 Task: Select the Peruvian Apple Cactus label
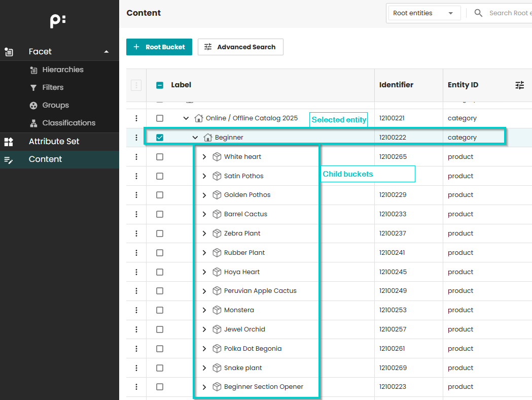[260, 291]
